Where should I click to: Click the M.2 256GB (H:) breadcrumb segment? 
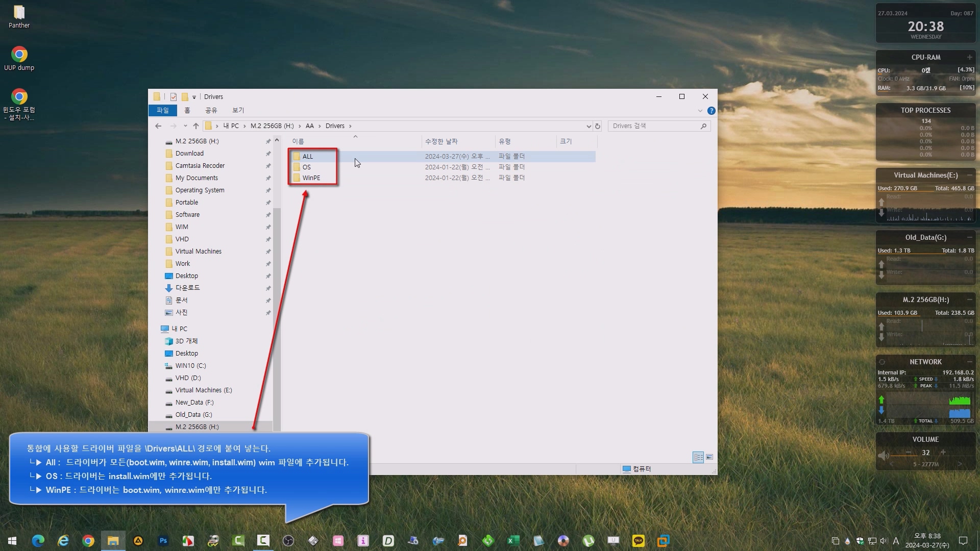[x=272, y=126]
